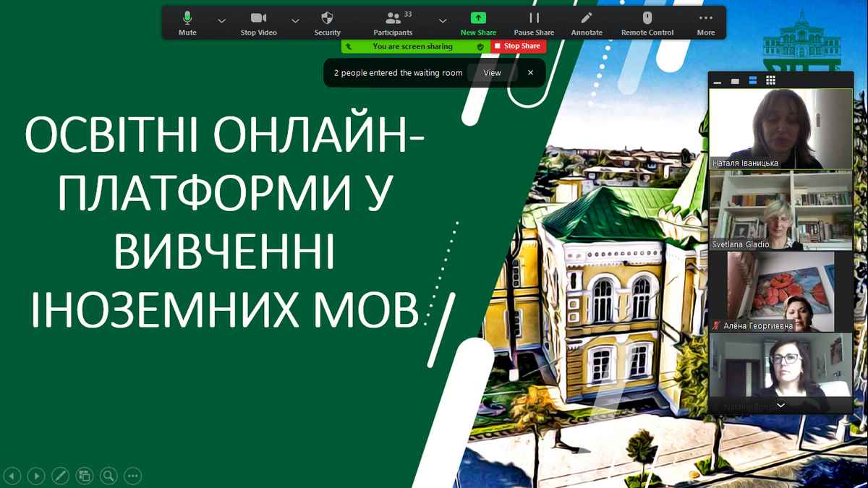
Task: Expand audio options arrow beside Mute
Action: click(x=221, y=21)
